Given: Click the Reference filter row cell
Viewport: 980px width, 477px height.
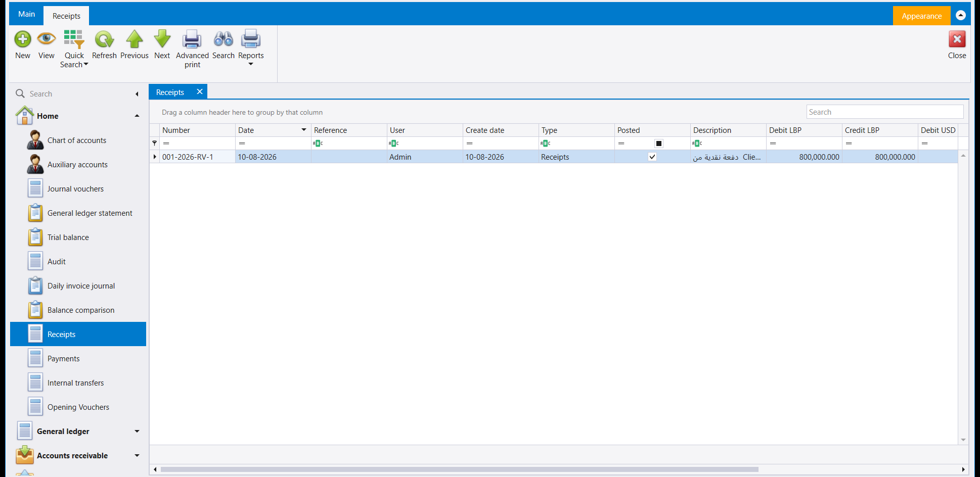Looking at the screenshot, I should pos(349,144).
